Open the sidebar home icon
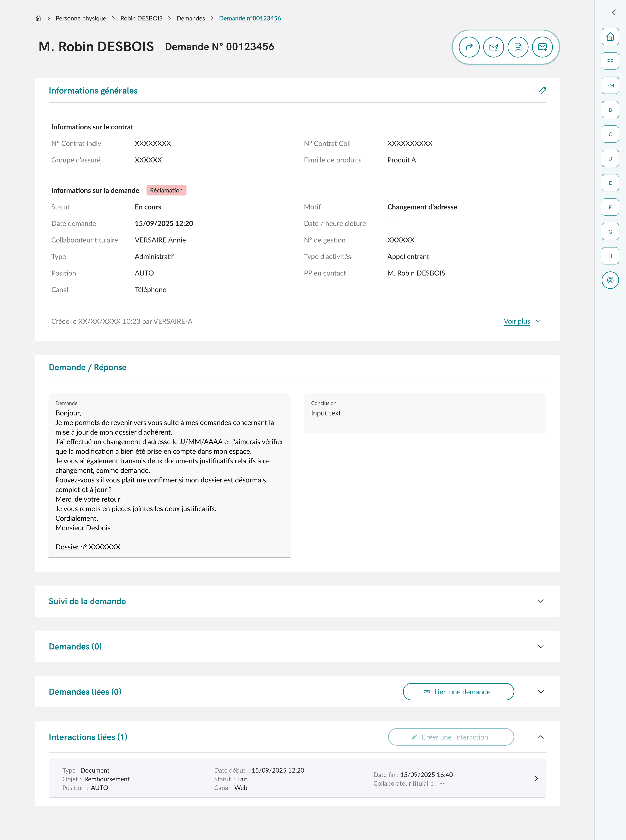 coord(610,37)
